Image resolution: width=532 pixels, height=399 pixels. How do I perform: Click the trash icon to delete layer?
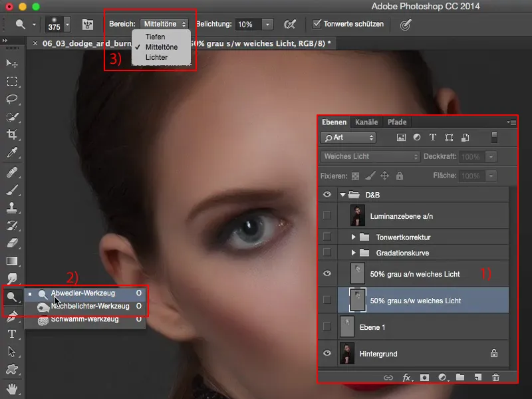click(495, 377)
